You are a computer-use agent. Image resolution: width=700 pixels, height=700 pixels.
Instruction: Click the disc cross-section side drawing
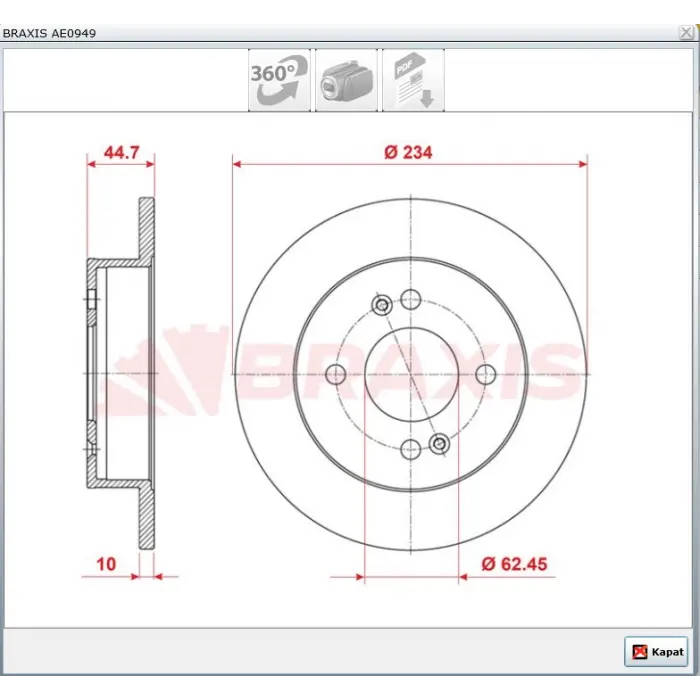coord(121,373)
